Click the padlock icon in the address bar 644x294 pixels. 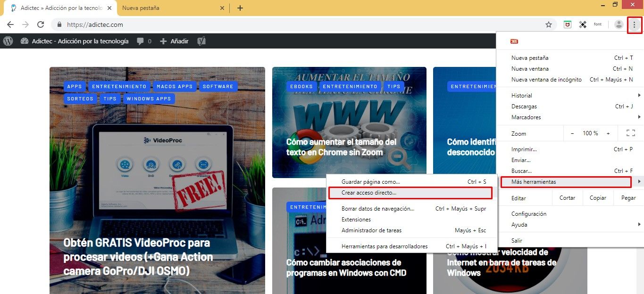point(59,24)
